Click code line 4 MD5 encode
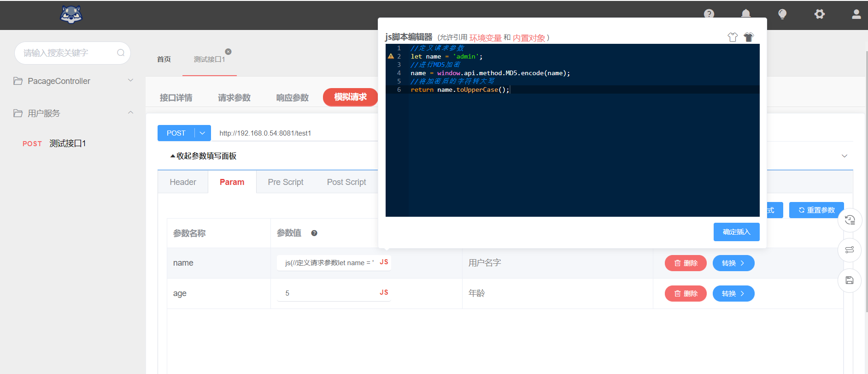The width and height of the screenshot is (868, 374). pyautogui.click(x=490, y=73)
